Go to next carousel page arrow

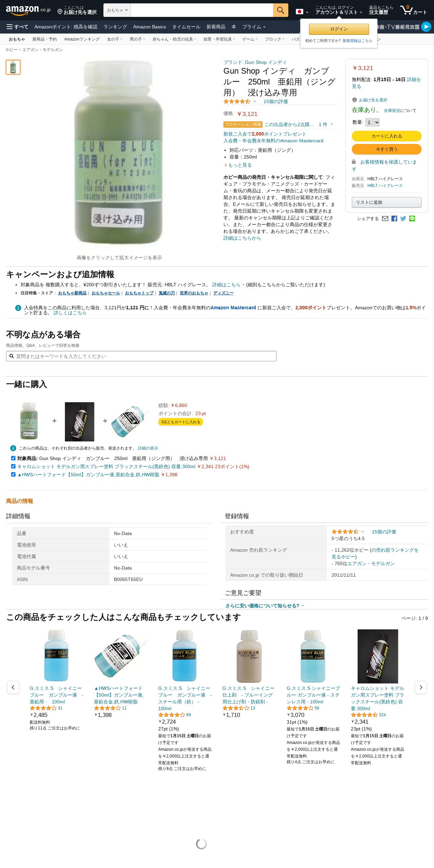coord(421,687)
